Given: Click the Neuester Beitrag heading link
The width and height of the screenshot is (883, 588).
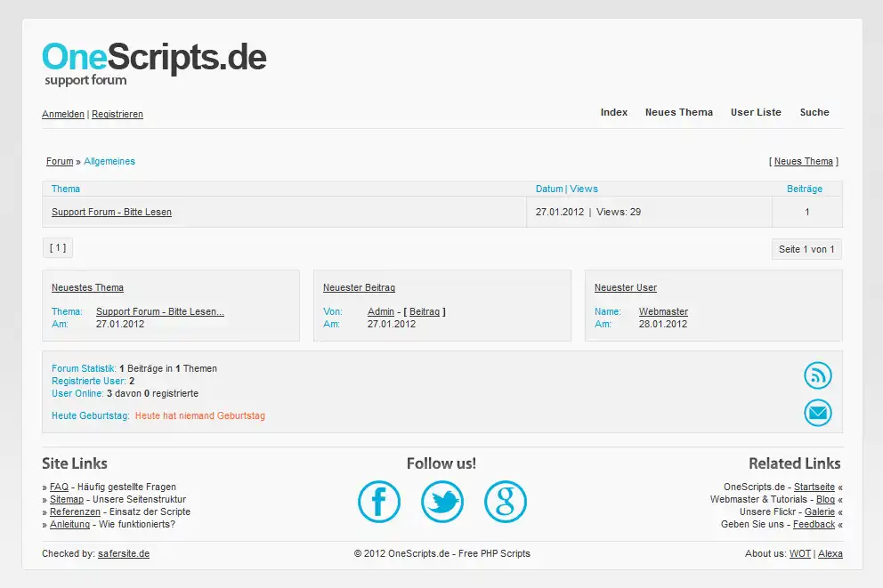Looking at the screenshot, I should pos(359,287).
